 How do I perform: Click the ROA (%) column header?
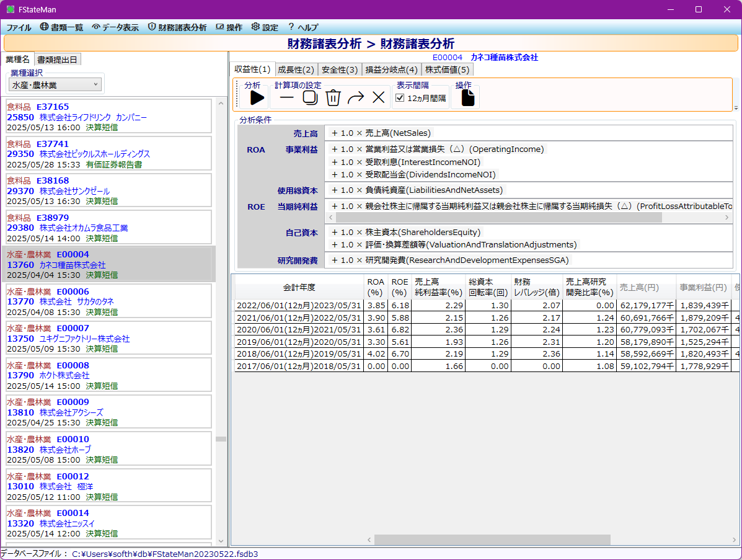tap(376, 287)
